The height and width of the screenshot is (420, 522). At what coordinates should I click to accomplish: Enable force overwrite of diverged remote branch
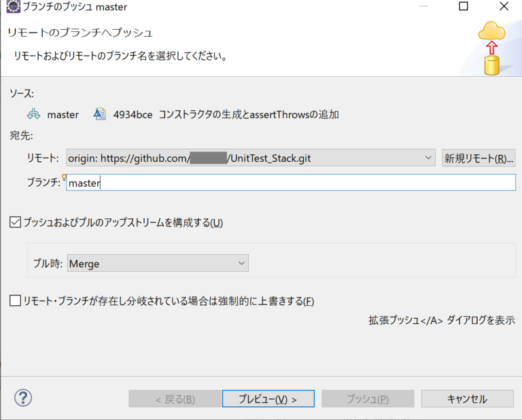pos(16,301)
